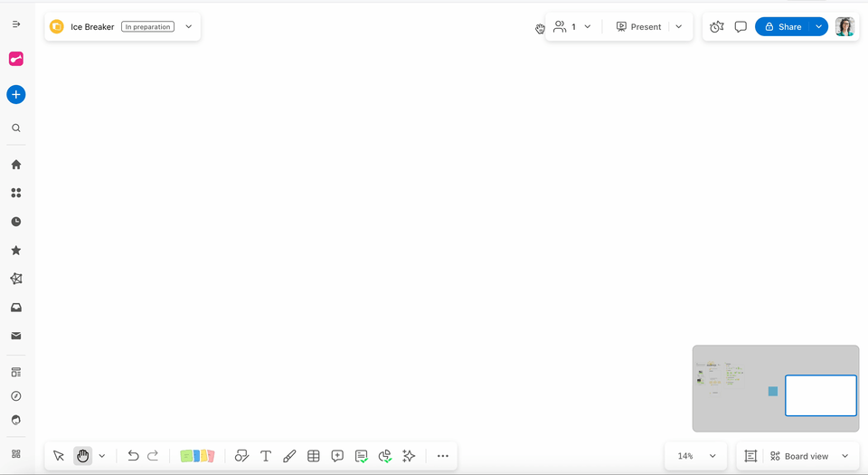Insert a table
The image size is (868, 475).
pos(314,456)
